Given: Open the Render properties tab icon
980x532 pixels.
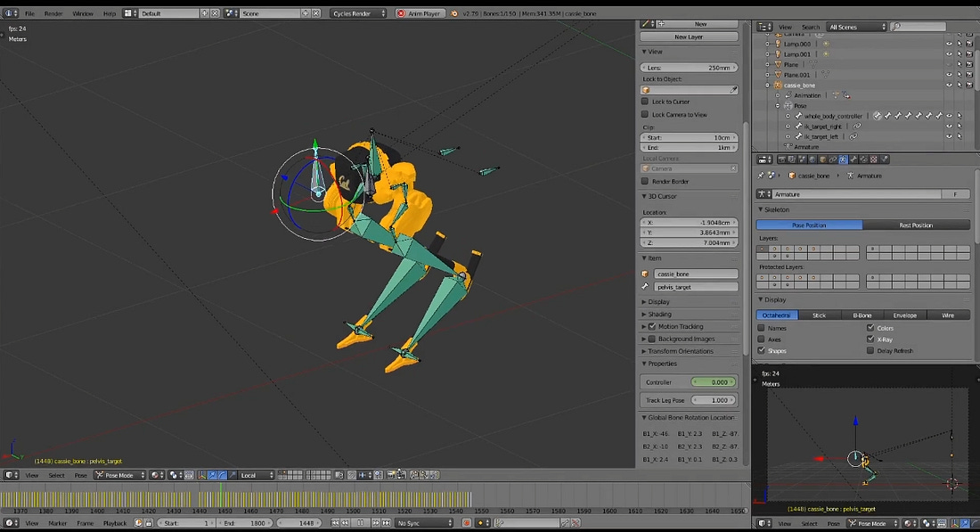Looking at the screenshot, I should pyautogui.click(x=782, y=160).
